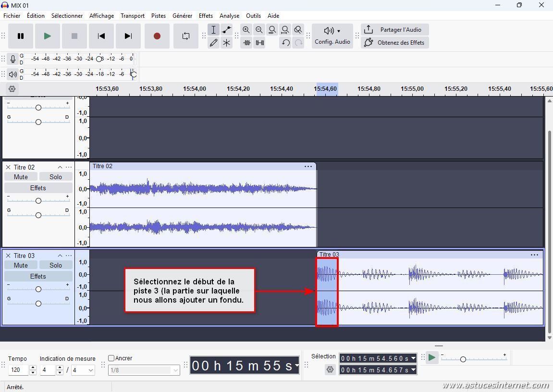The width and height of the screenshot is (553, 392).
Task: Toggle the Loop playback button
Action: (185, 36)
